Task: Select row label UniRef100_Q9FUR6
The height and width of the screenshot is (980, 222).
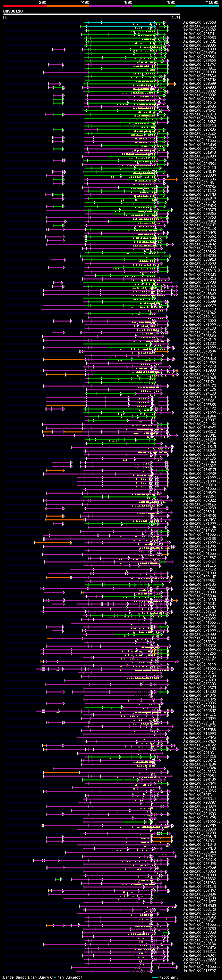Action: (199, 864)
